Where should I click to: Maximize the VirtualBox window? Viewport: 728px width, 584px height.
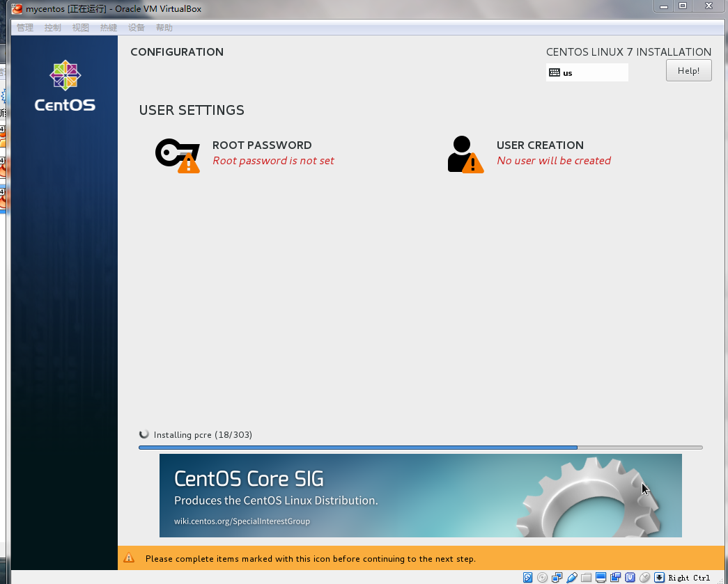click(683, 6)
